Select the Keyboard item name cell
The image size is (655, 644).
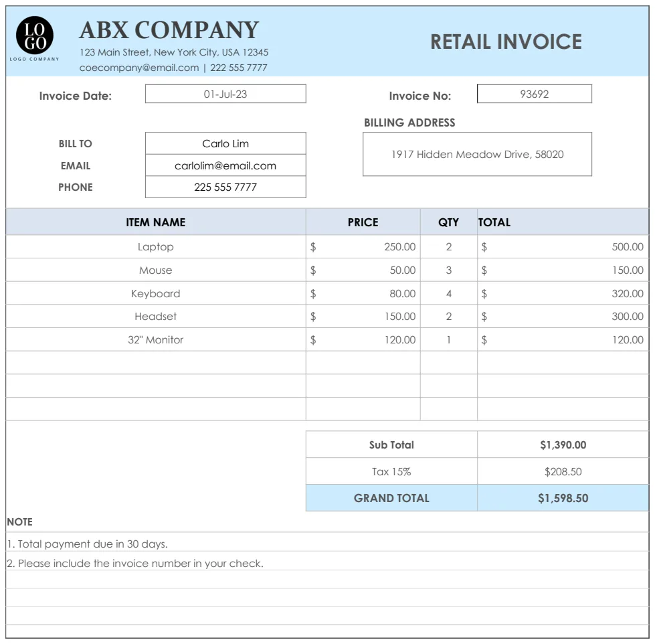pyautogui.click(x=155, y=293)
